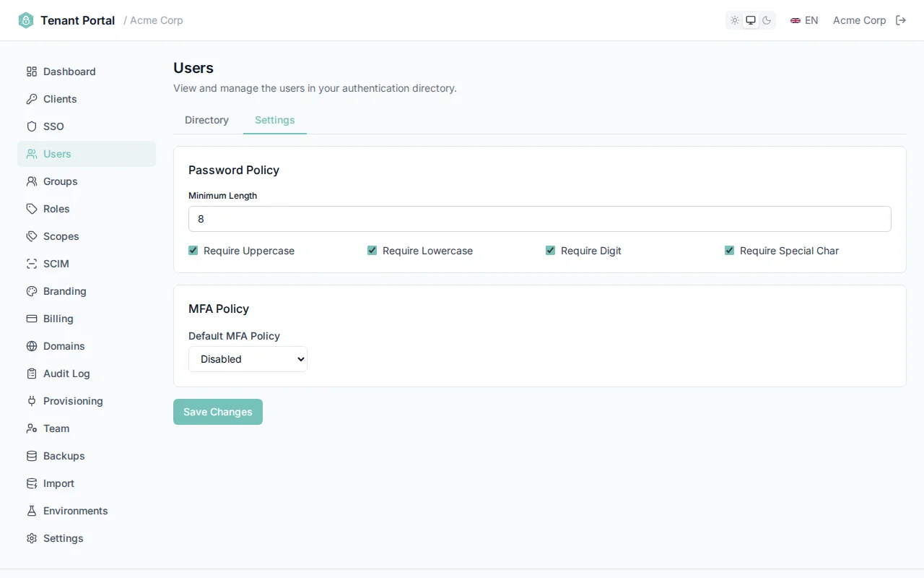
Task: Click the Users people icon in sidebar
Action: pos(32,154)
